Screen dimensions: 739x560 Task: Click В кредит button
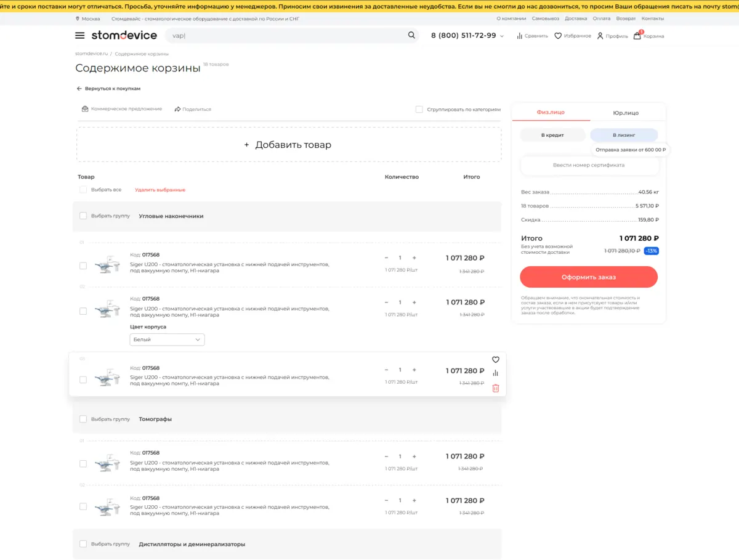click(x=552, y=135)
